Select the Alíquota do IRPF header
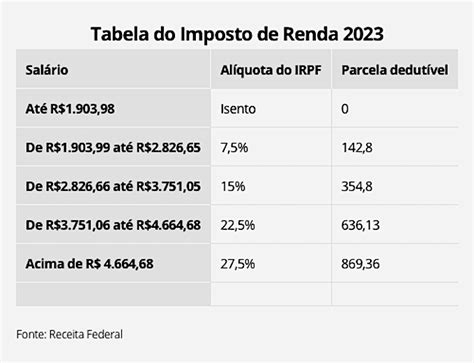This screenshot has width=474, height=363. (271, 69)
